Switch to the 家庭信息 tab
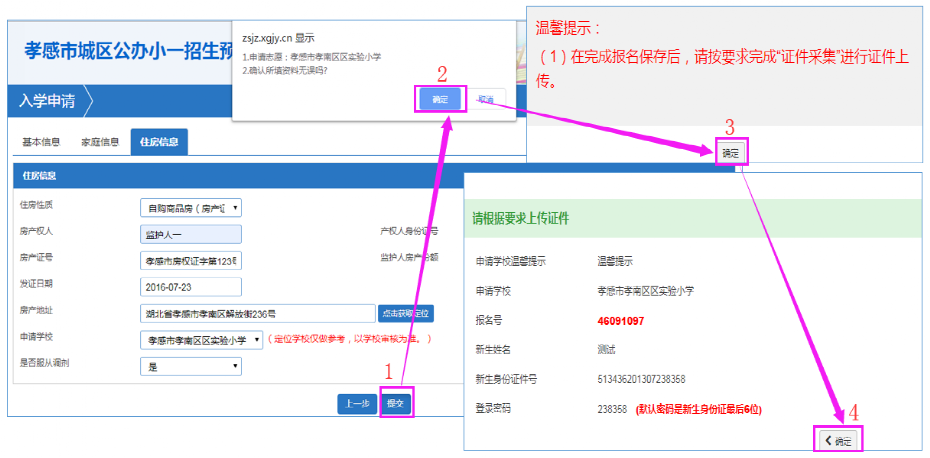This screenshot has width=930, height=458. pos(100,142)
